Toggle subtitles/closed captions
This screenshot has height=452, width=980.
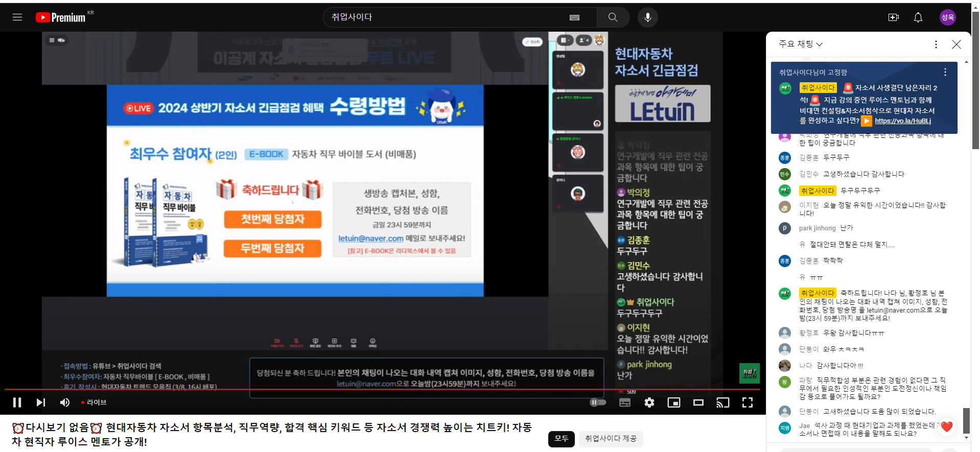click(x=625, y=402)
